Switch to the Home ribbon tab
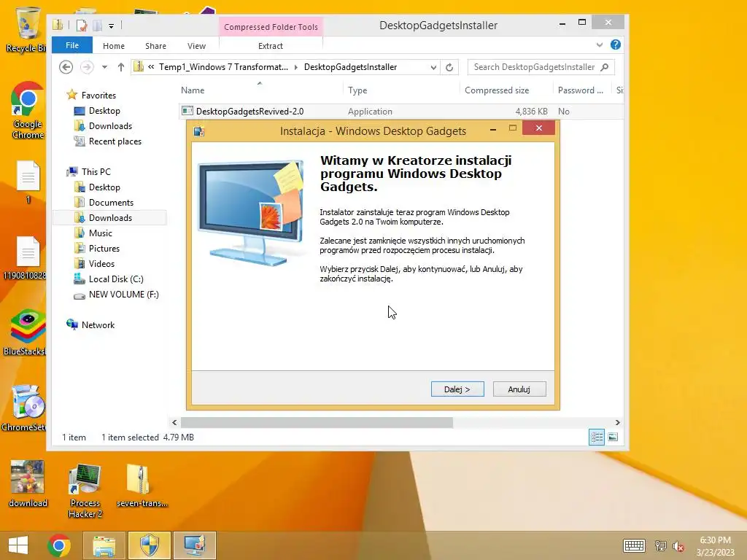Viewport: 747px width, 560px height. [x=113, y=46]
